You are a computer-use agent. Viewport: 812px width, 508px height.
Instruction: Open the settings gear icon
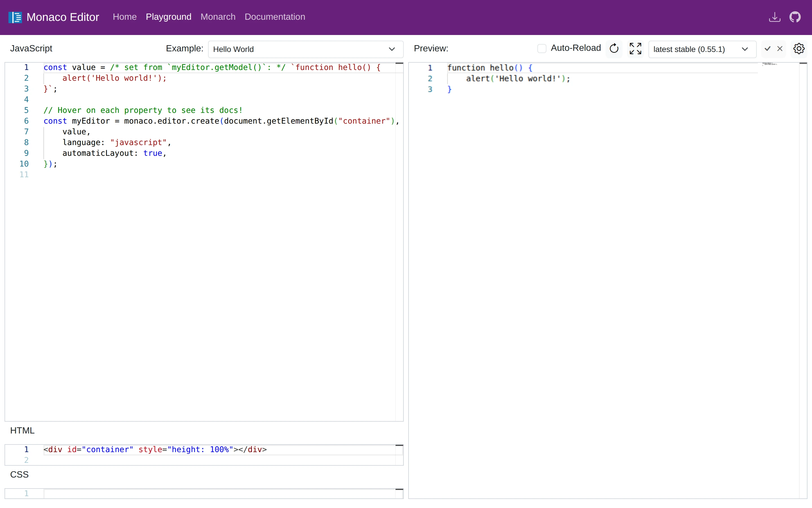point(799,49)
